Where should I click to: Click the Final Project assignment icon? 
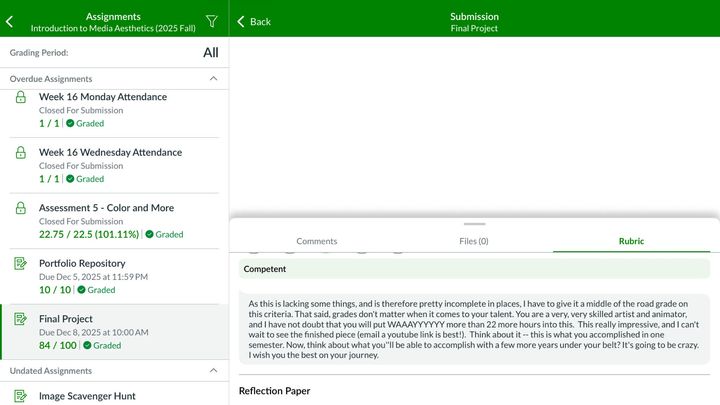[x=21, y=320]
